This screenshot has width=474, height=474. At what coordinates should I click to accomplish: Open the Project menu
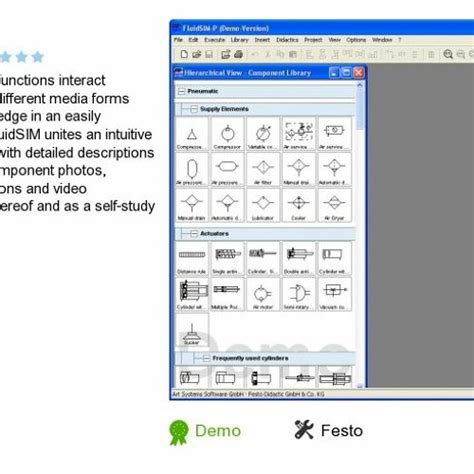click(x=313, y=40)
